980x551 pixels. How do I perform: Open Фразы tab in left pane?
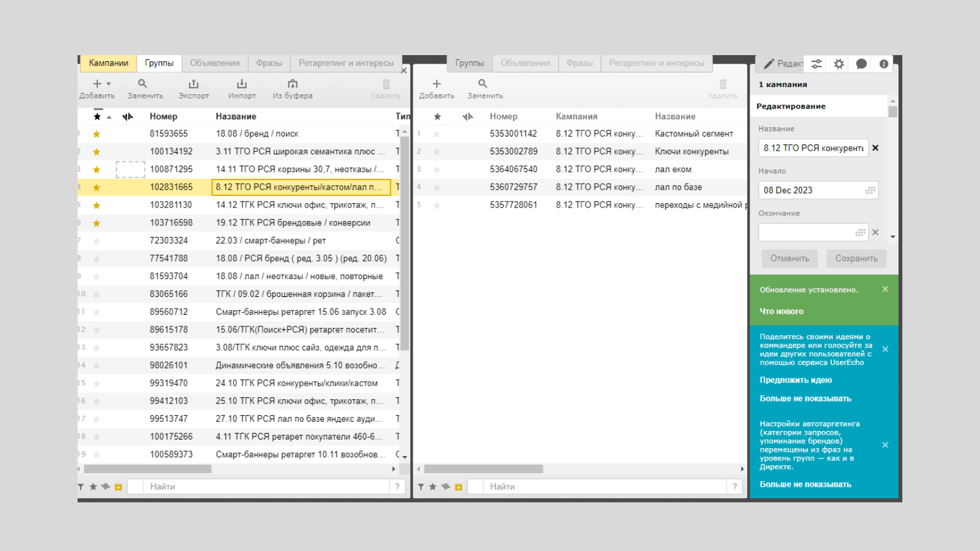269,63
